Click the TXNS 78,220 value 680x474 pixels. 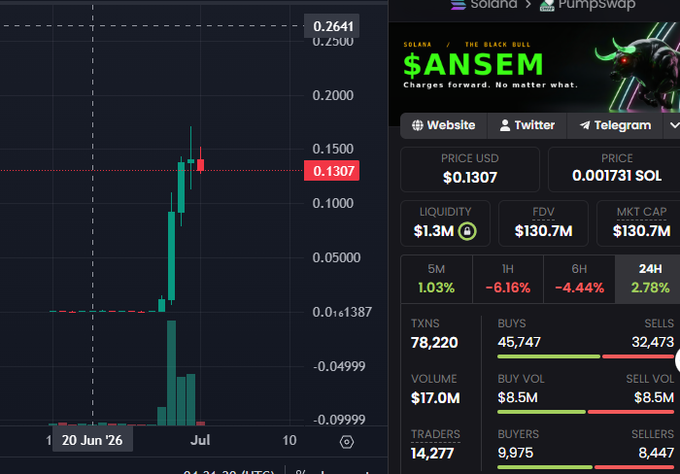pos(435,343)
